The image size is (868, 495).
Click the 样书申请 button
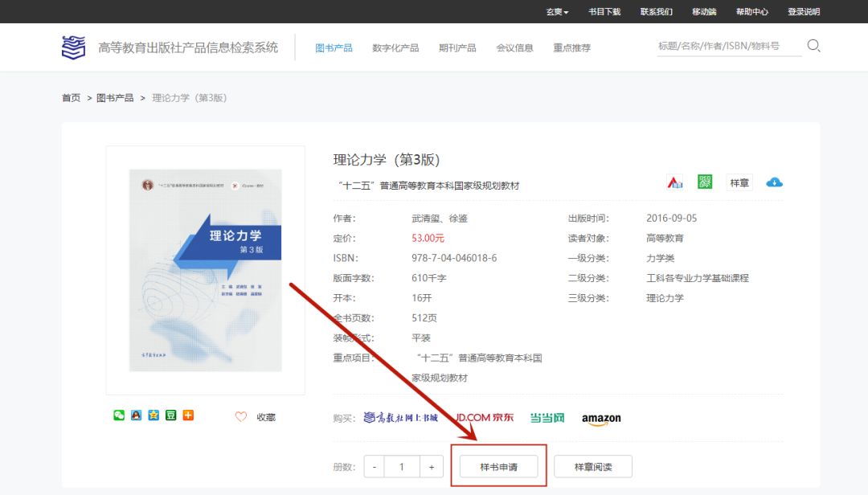point(498,467)
